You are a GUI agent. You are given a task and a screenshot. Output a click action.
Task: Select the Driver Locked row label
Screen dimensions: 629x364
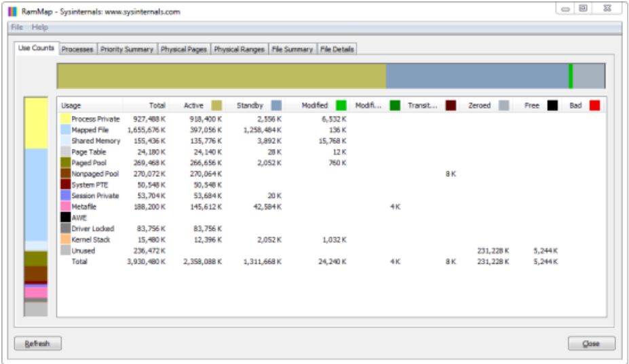[x=93, y=228]
